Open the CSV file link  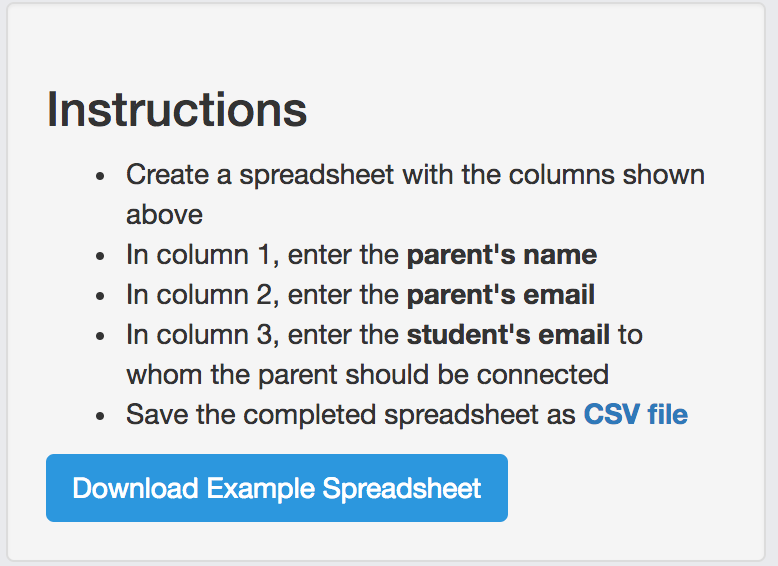coord(635,414)
